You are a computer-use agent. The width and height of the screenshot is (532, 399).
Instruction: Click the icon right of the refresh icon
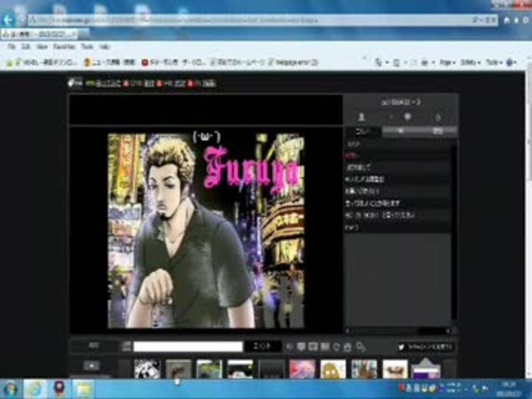point(348,347)
